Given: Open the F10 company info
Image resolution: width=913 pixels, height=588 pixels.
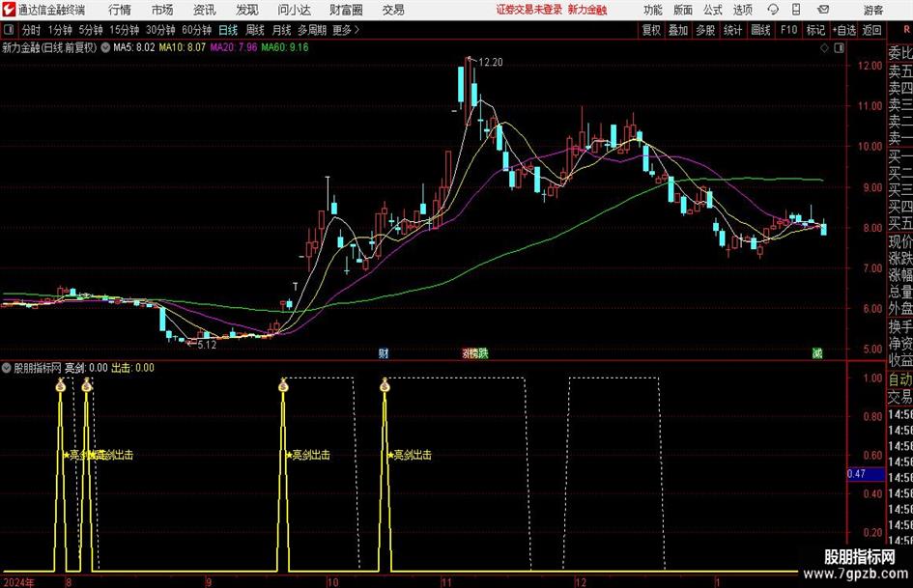Looking at the screenshot, I should pyautogui.click(x=788, y=30).
